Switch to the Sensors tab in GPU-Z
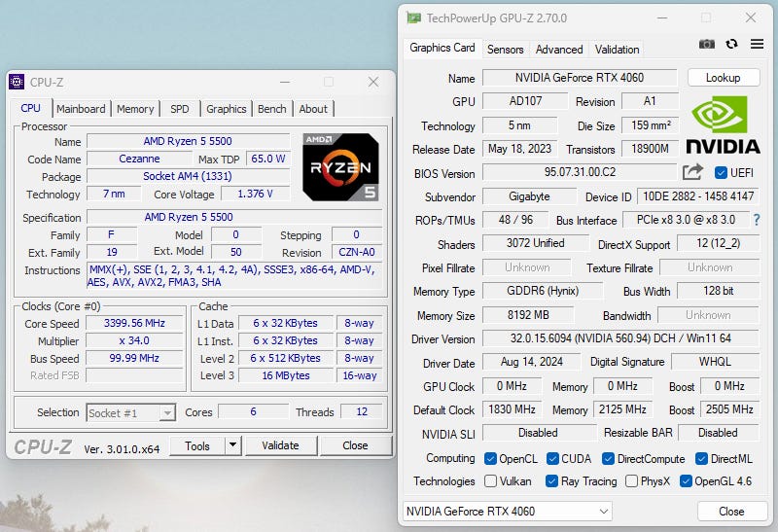This screenshot has width=778, height=532. [505, 50]
